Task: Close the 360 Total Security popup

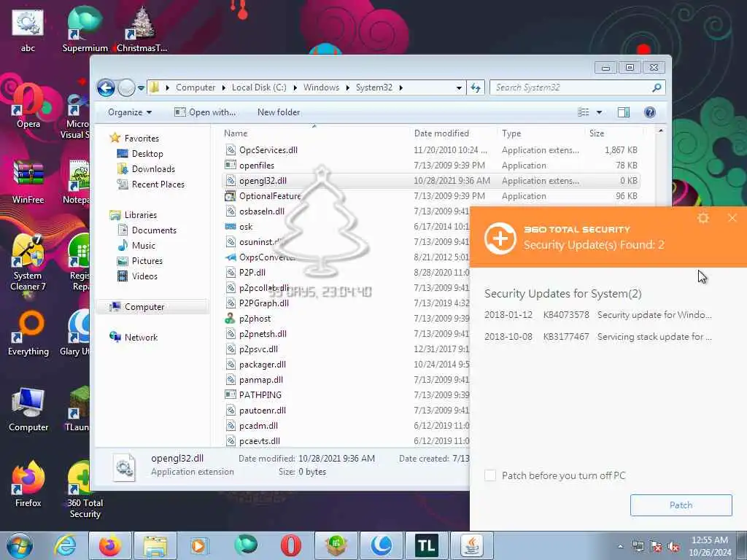Action: pyautogui.click(x=732, y=218)
